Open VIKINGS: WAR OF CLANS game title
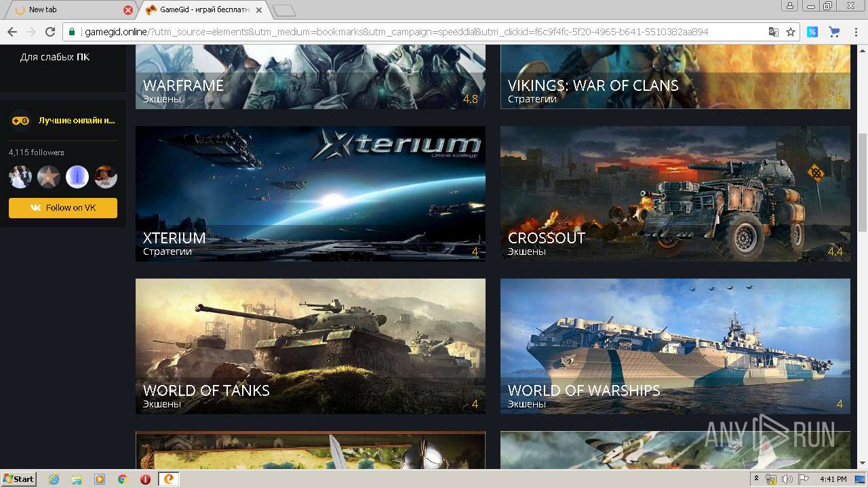Screen dimensions: 868x488 [x=593, y=85]
